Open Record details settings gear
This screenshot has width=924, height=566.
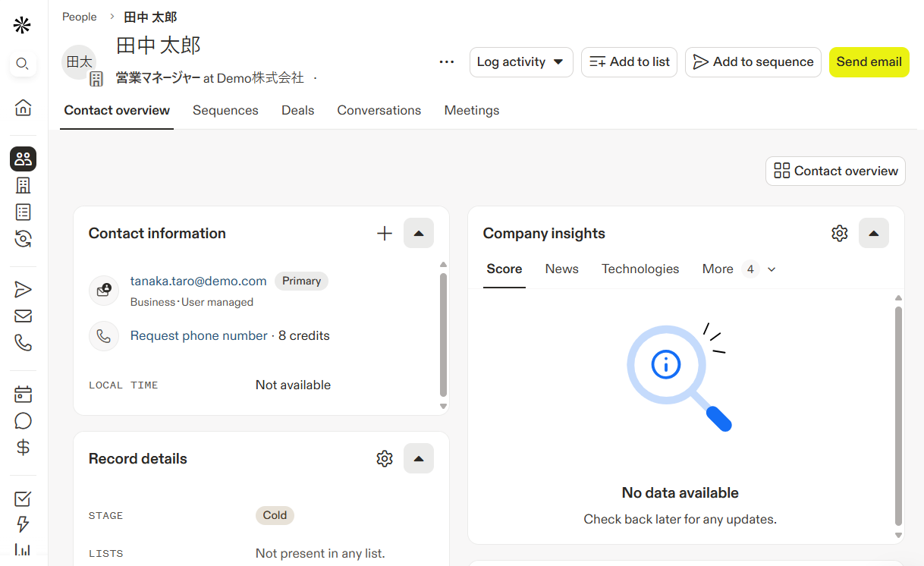(x=385, y=458)
